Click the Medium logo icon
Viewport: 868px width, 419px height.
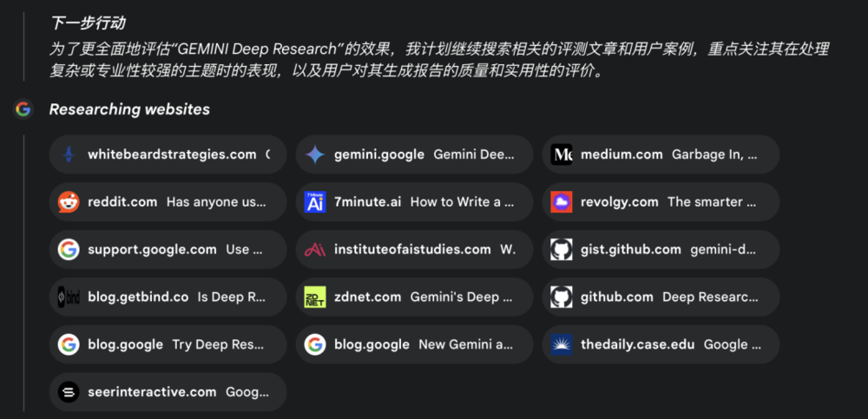[x=562, y=154]
